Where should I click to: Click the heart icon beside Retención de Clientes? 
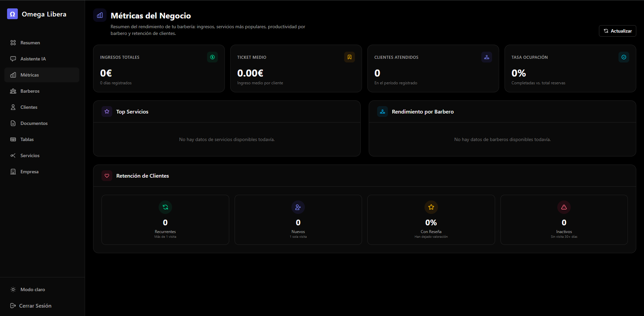point(107,176)
